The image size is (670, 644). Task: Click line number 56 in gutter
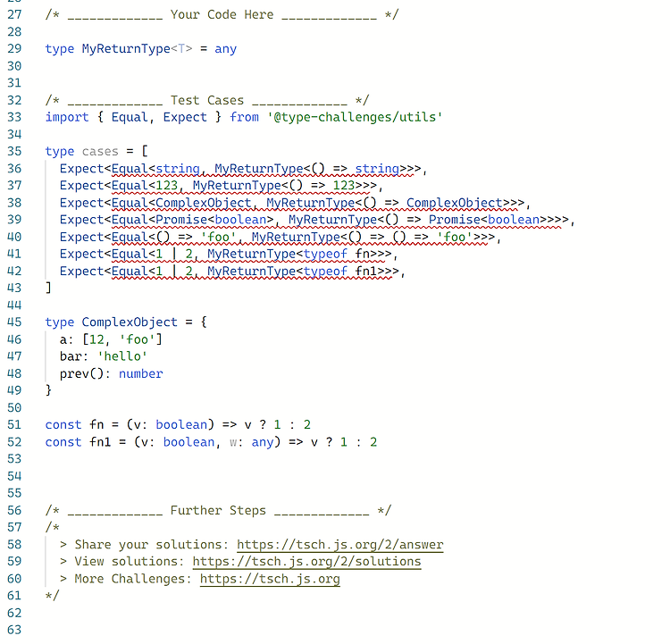(14, 510)
